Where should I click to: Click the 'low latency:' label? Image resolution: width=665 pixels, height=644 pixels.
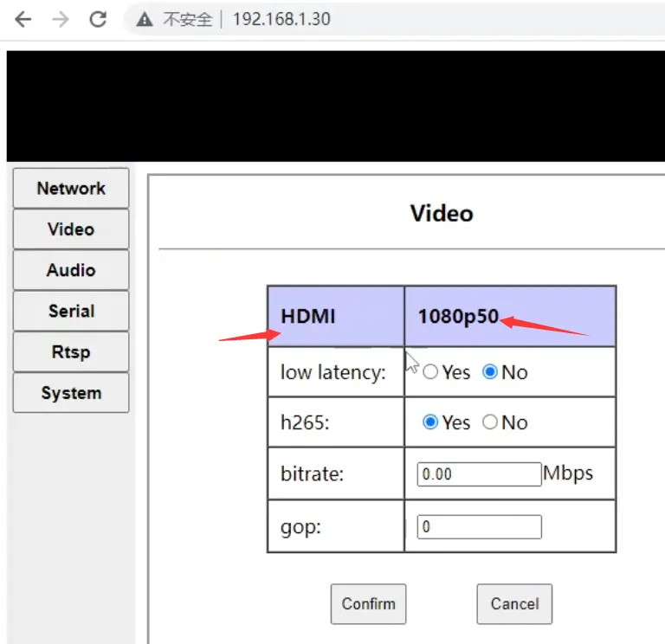click(x=332, y=373)
